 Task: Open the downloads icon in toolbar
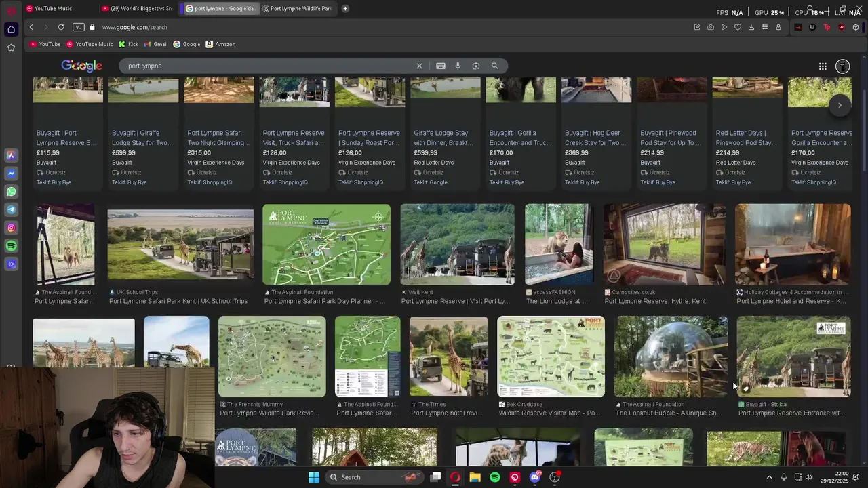[751, 27]
